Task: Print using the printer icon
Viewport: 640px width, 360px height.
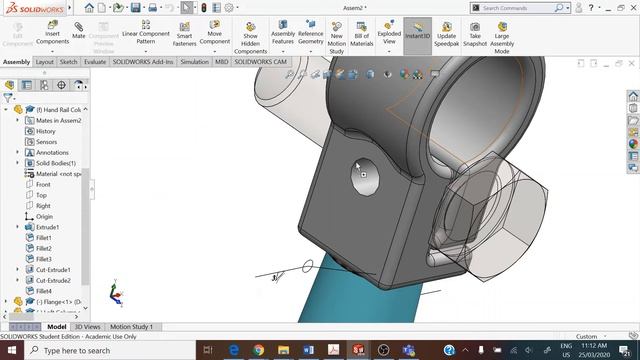Action: click(153, 7)
